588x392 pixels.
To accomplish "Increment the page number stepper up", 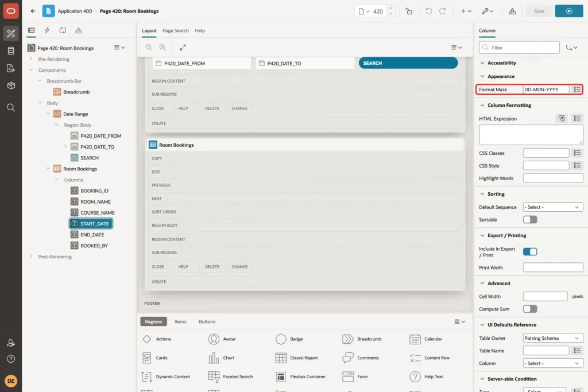I will [x=390, y=8].
